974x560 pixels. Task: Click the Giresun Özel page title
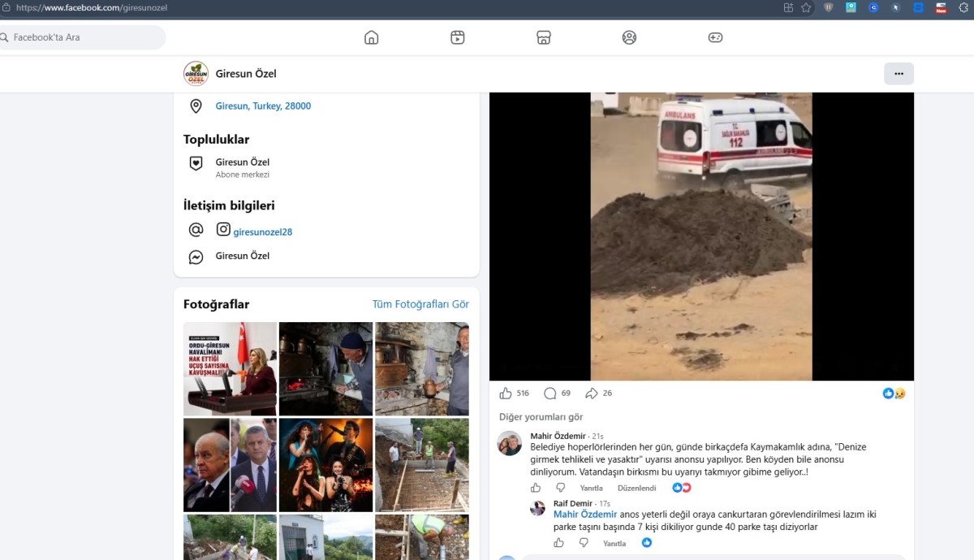[246, 74]
